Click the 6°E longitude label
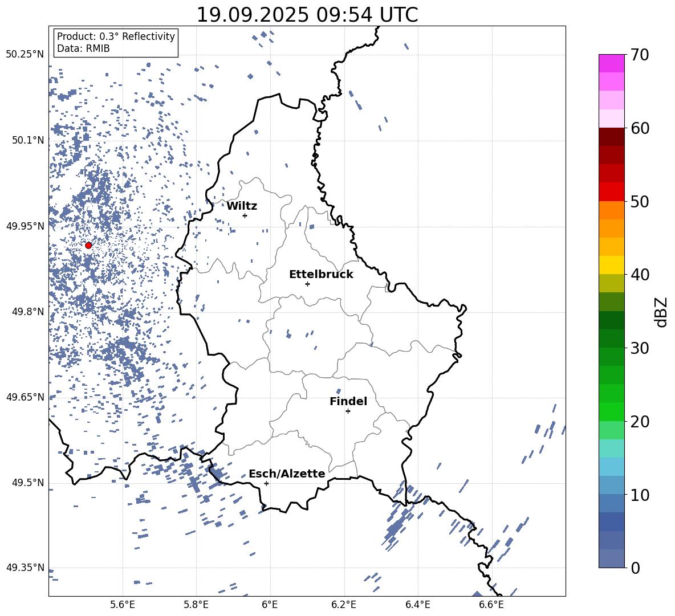The height and width of the screenshot is (616, 675). tap(270, 605)
